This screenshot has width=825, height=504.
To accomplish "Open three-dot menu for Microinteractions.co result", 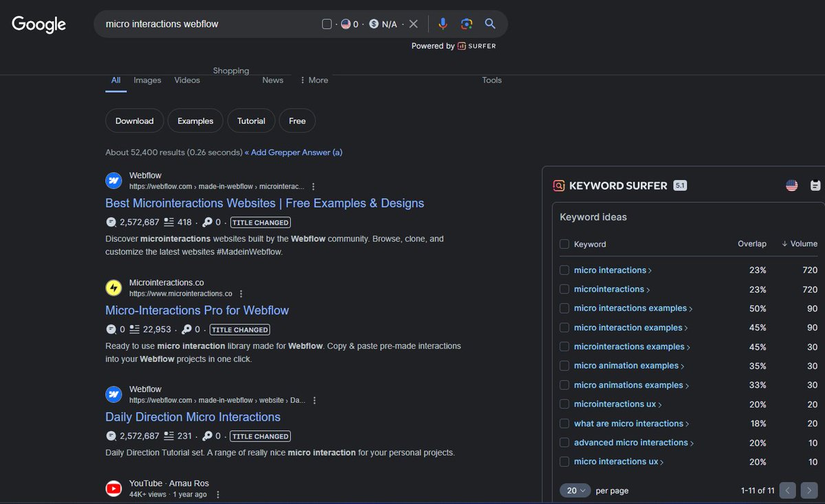I will (x=241, y=294).
